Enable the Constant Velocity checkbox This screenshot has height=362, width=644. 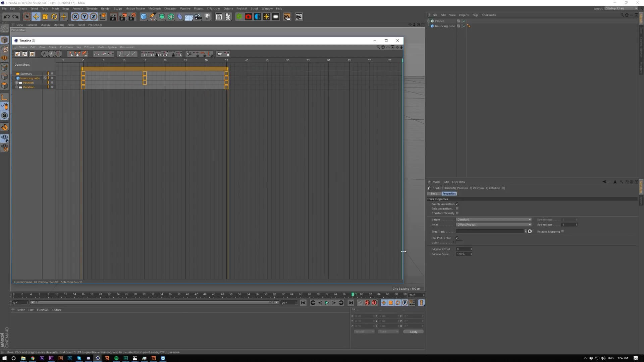click(457, 213)
